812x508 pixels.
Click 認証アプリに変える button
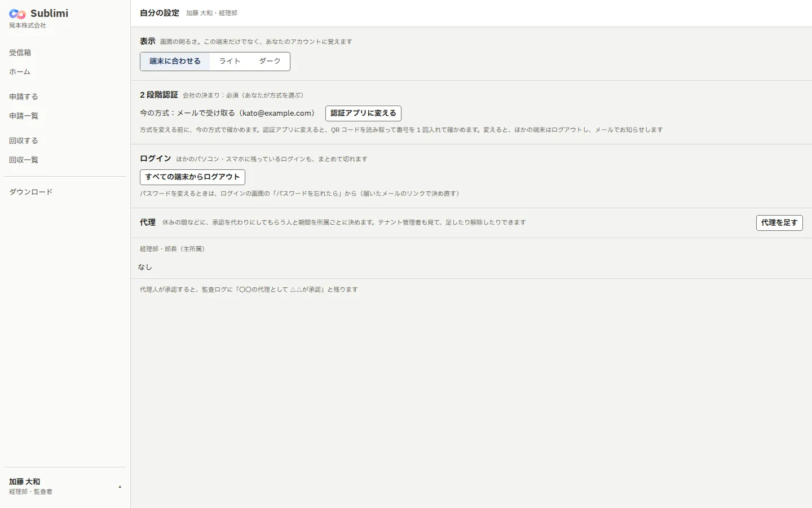pos(363,113)
